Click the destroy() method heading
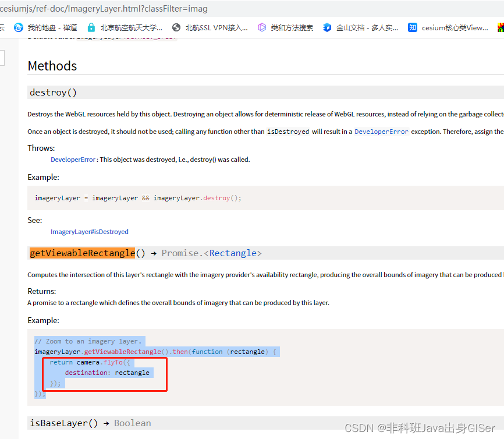 coord(53,92)
